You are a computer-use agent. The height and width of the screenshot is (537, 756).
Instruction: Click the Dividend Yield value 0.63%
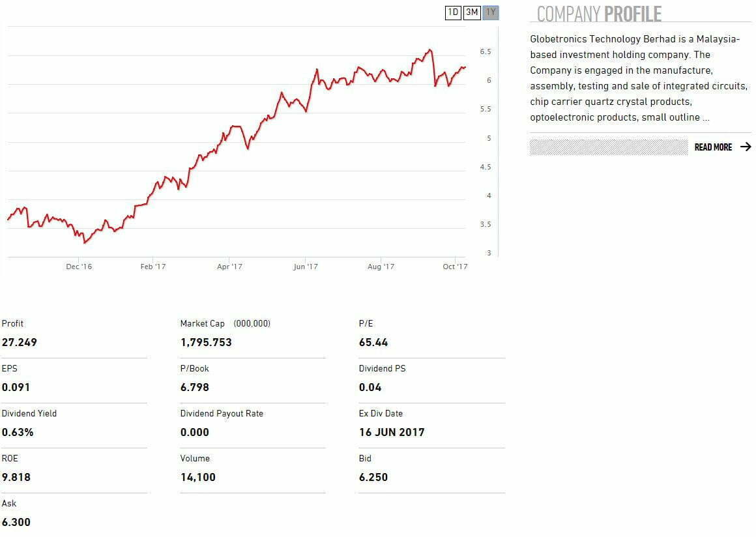18,432
